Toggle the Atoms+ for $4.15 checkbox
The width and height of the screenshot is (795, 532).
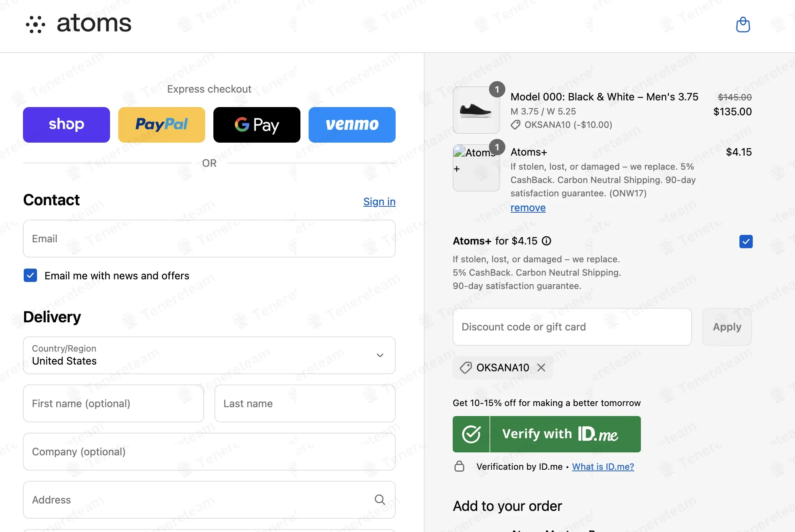click(746, 242)
